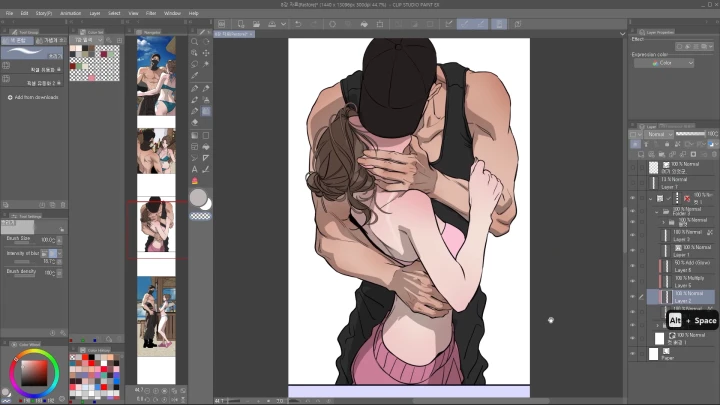This screenshot has height=405, width=720.
Task: Click the Brush Size stepper button
Action: coord(59,240)
